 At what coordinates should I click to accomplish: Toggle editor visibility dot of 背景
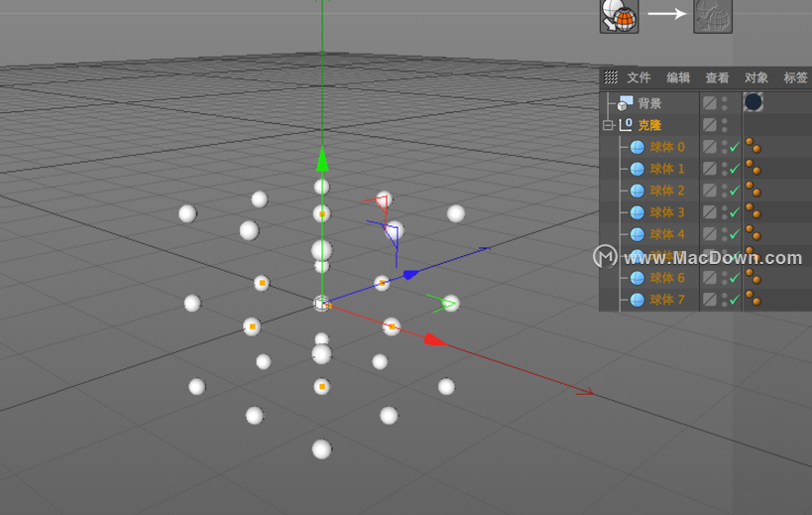(x=725, y=99)
